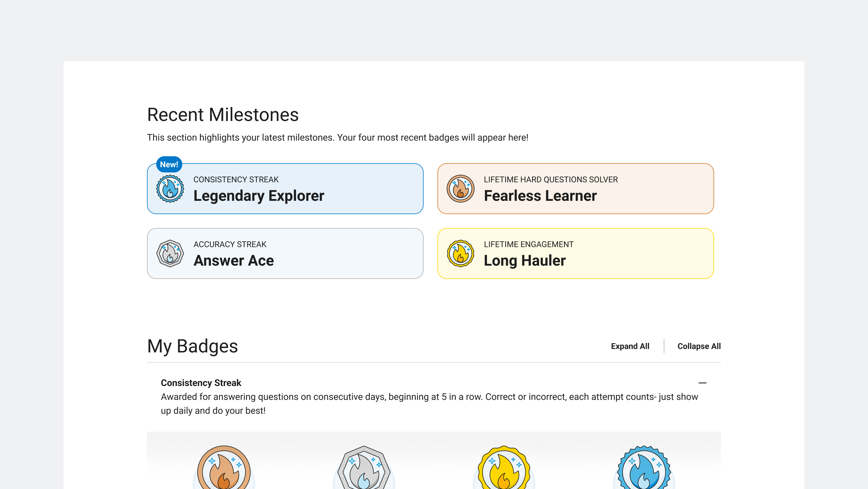Select the large blue Consistency Streak badge
The width and height of the screenshot is (868, 489).
pos(643,469)
